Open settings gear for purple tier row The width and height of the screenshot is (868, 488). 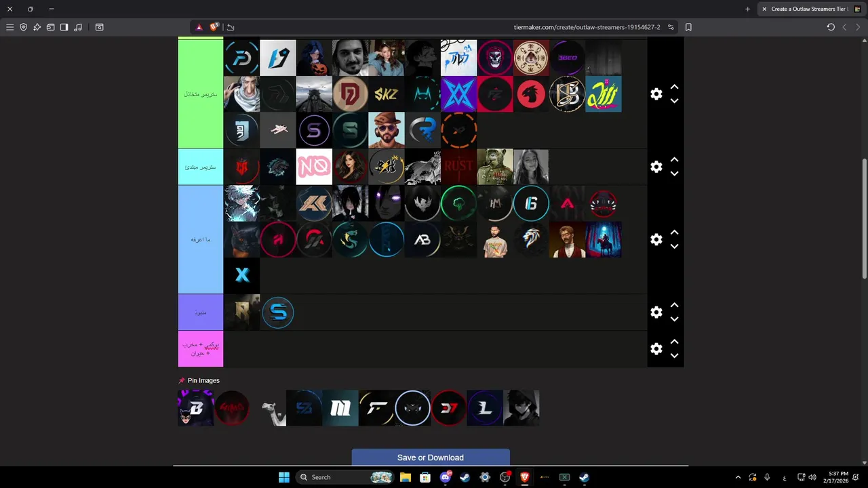[656, 312]
